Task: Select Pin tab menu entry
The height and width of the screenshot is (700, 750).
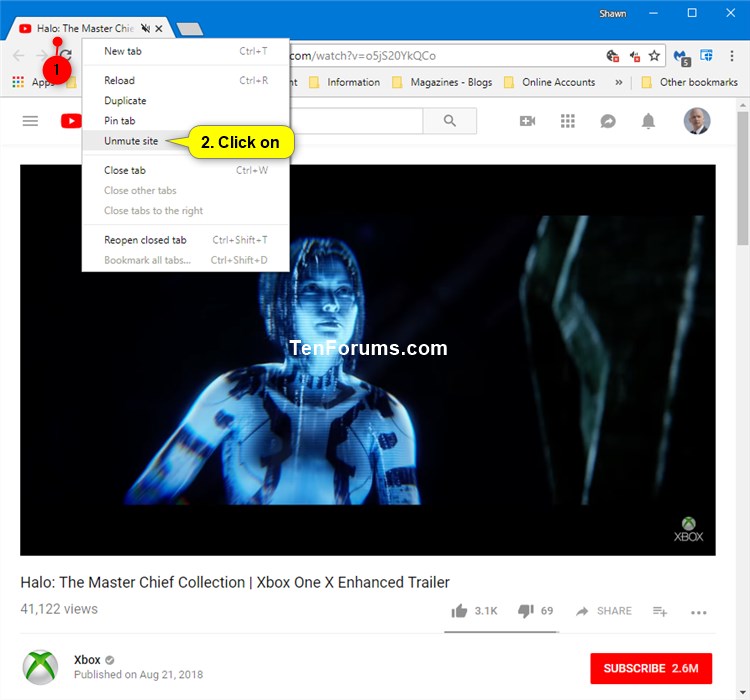Action: [186, 121]
